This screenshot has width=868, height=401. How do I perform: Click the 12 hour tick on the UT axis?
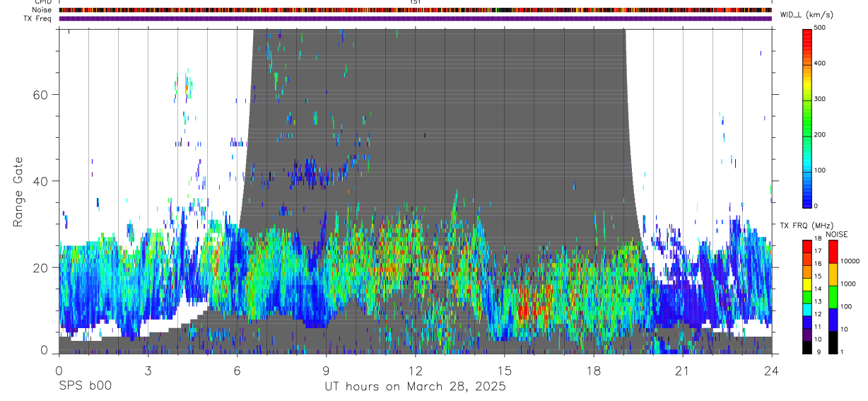pos(415,370)
